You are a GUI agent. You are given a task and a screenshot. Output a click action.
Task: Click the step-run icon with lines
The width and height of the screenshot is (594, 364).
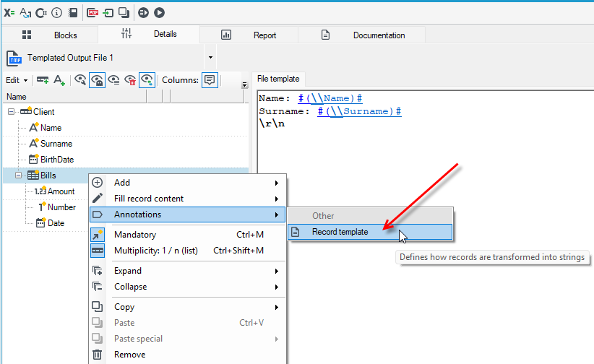pos(144,13)
